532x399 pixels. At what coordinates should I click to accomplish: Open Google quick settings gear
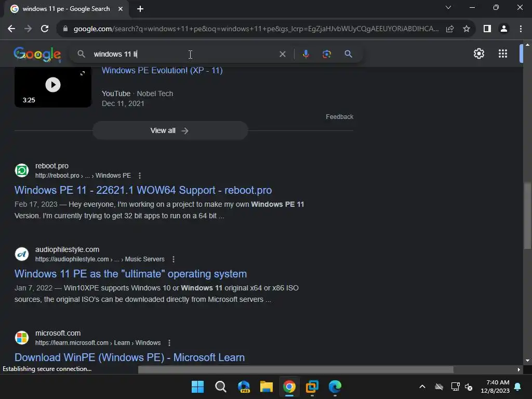click(x=478, y=54)
